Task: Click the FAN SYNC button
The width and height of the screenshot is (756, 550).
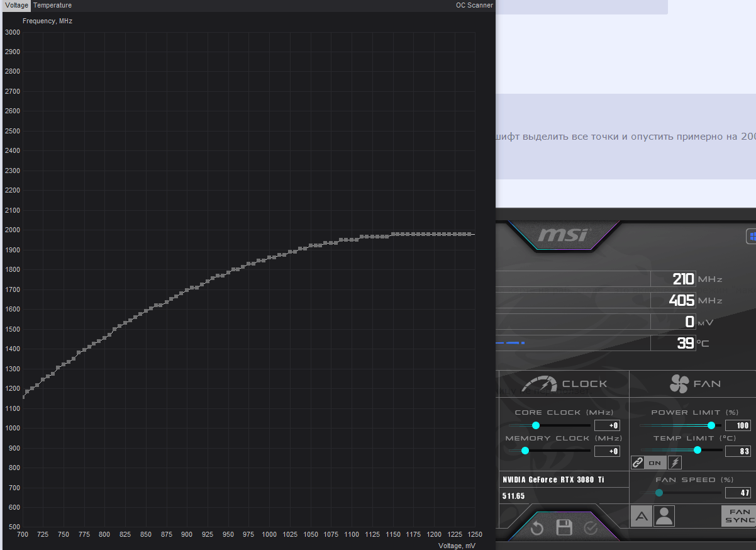Action: (x=738, y=517)
